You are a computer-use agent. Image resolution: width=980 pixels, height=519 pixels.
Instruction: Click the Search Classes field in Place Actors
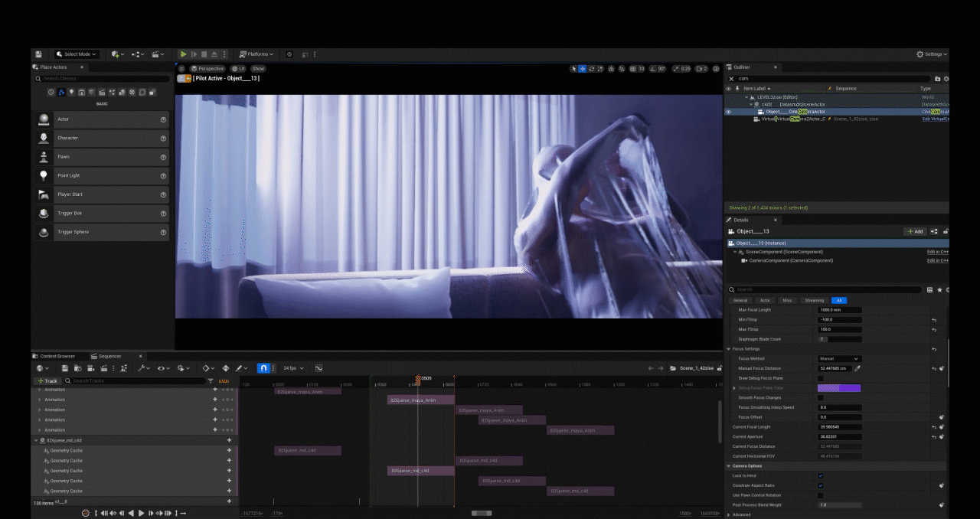102,78
